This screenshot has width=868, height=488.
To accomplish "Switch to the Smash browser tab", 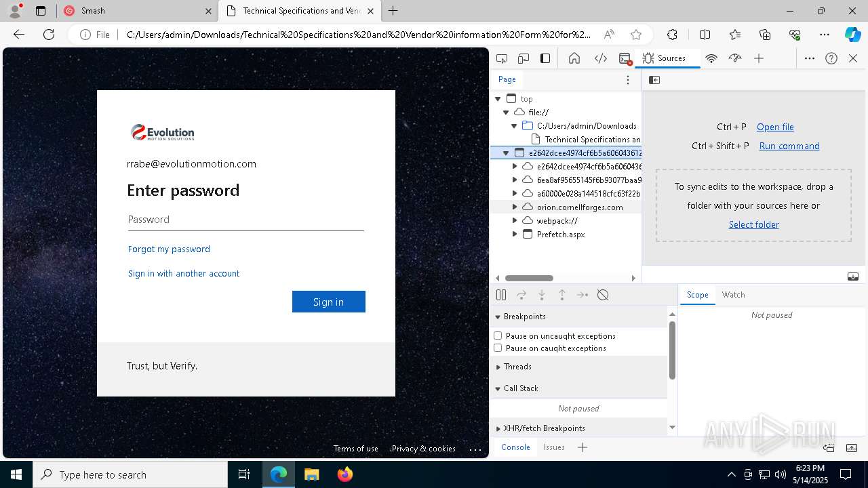I will coord(138,11).
